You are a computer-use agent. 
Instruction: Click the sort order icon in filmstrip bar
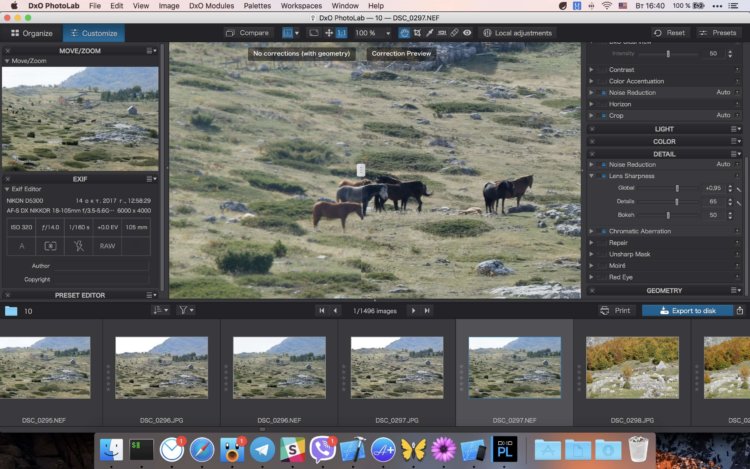[x=160, y=310]
